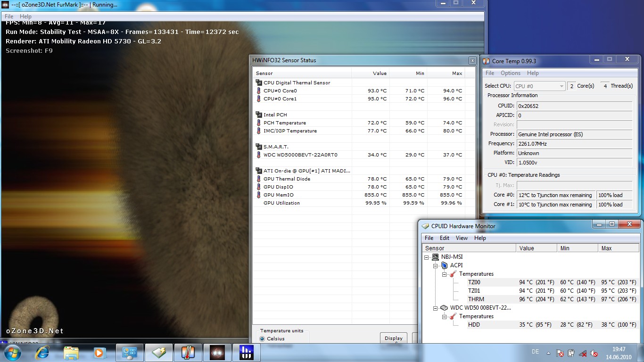Switch to CPUID Hardware Monitor taskbar button
Image resolution: width=644 pixels, height=362 pixels.
[159, 353]
